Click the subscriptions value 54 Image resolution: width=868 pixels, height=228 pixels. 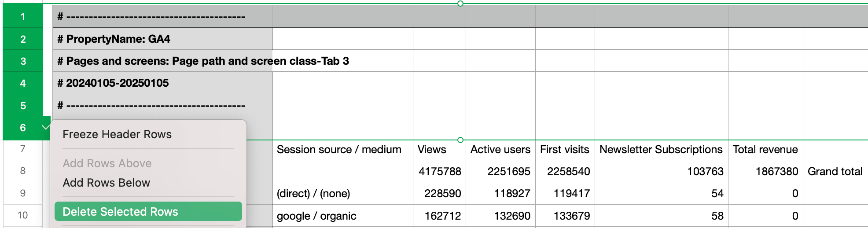(x=662, y=193)
